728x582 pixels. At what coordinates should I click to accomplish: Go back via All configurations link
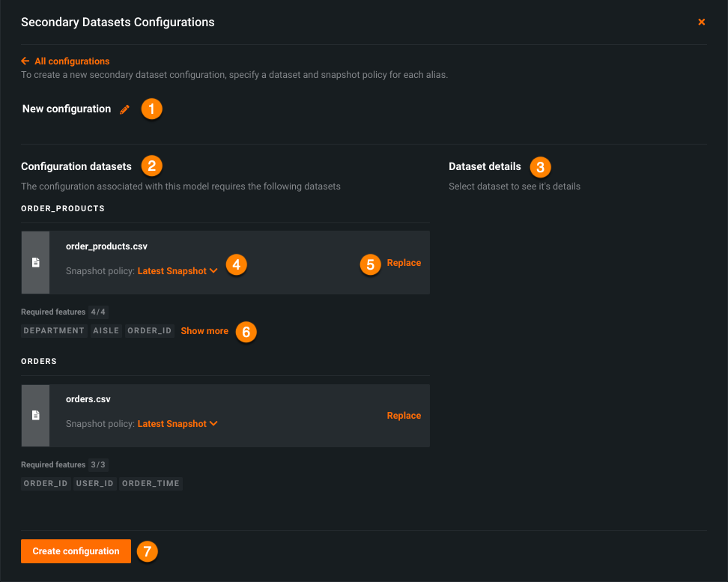click(72, 61)
